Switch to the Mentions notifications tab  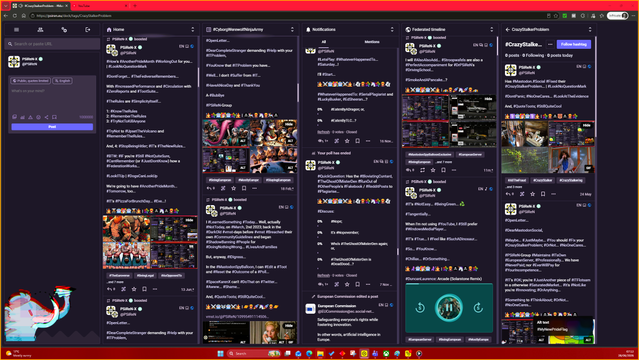[x=372, y=42]
